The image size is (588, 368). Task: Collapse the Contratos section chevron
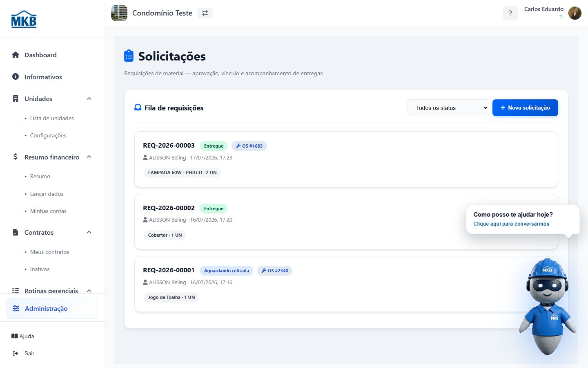(x=89, y=232)
